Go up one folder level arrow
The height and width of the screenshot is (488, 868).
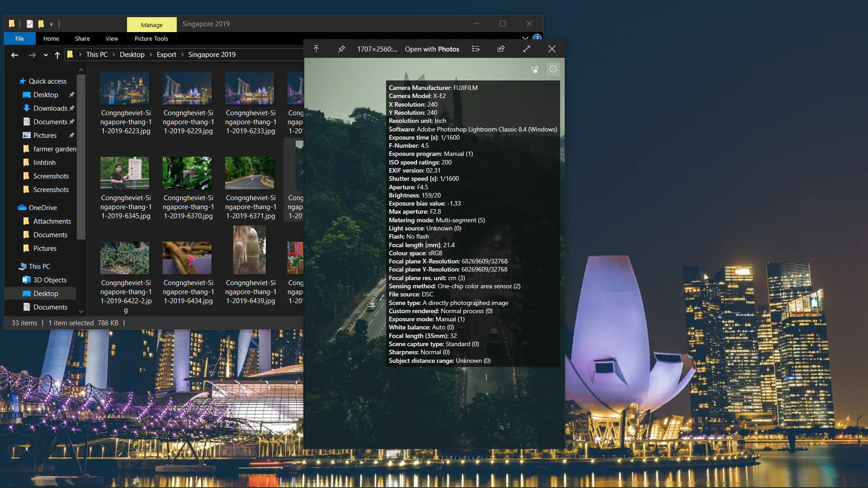tap(57, 55)
